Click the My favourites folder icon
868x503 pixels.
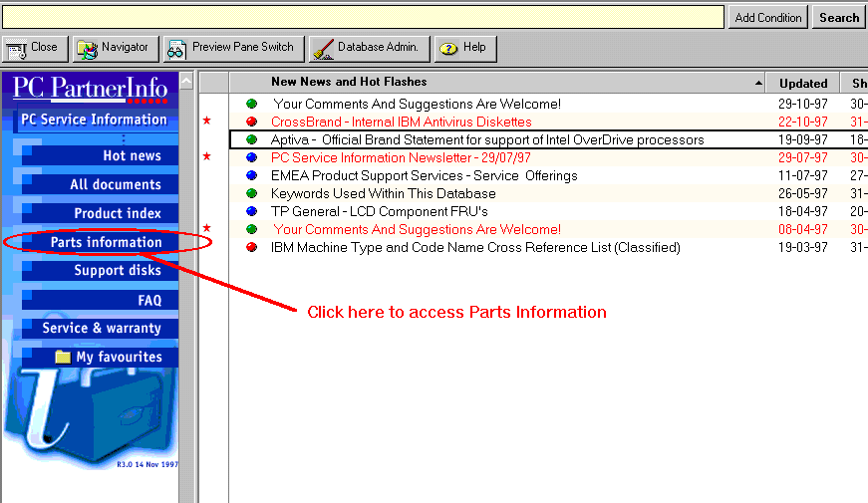point(63,357)
